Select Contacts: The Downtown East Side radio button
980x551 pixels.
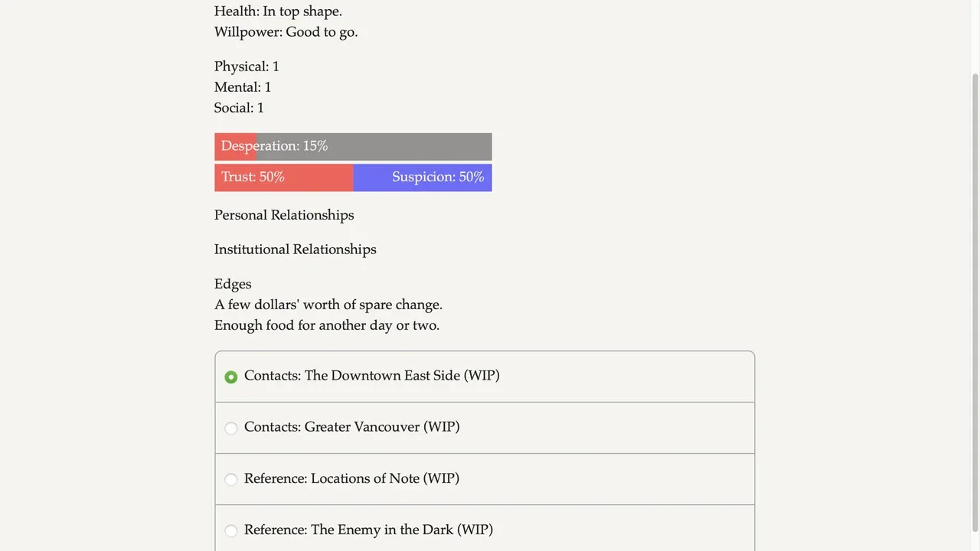click(x=231, y=377)
